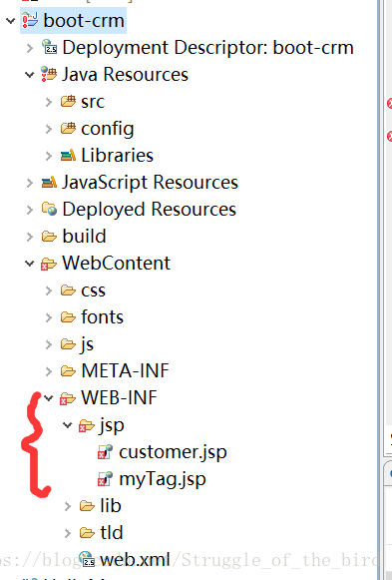Expand the fonts folder
Viewport: 392px width, 580px height.
pyautogui.click(x=49, y=317)
